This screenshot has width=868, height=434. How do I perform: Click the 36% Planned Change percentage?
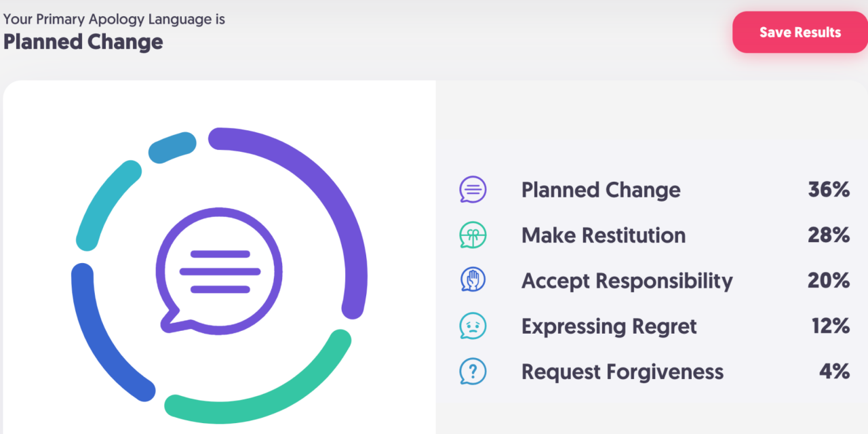829,190
